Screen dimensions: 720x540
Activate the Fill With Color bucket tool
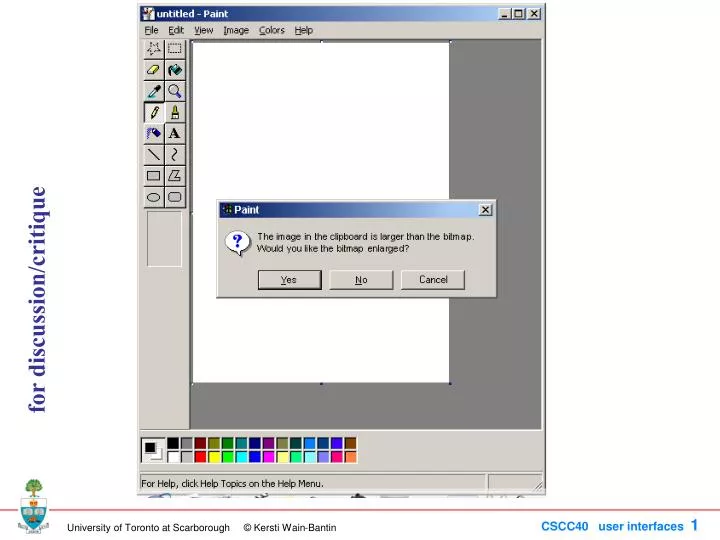[174, 70]
